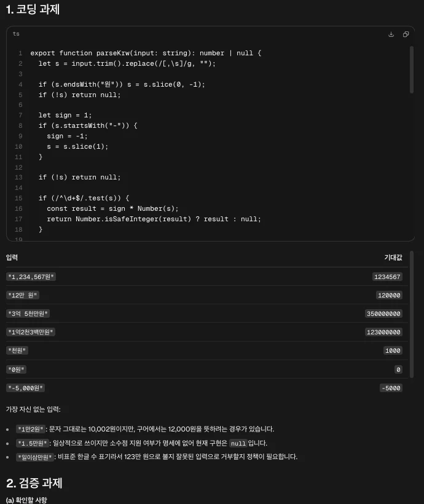Click line number 5 in the gutter
The image size is (424, 504).
pos(20,95)
